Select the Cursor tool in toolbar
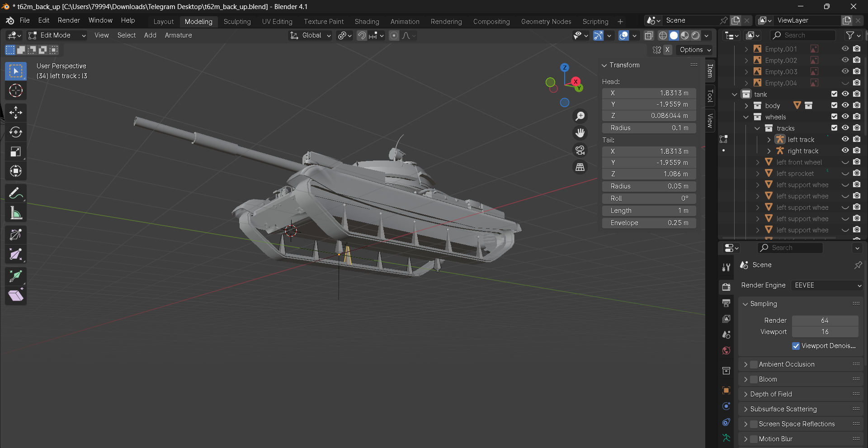This screenshot has width=868, height=448. click(16, 91)
